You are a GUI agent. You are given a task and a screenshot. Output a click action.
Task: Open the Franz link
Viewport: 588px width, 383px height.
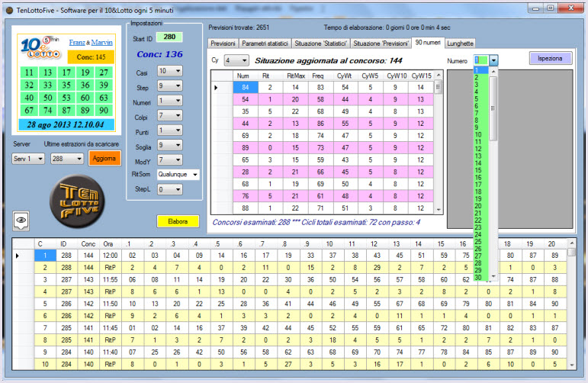(77, 42)
